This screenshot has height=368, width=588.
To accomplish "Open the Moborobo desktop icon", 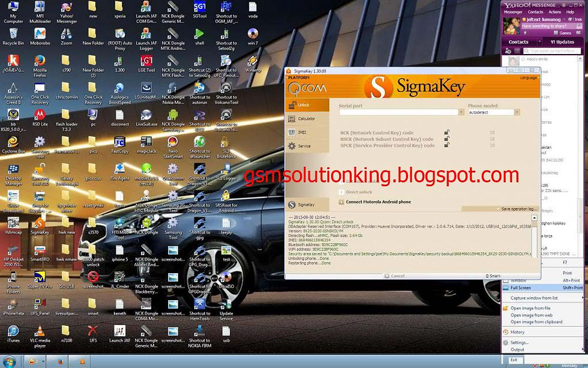I will pos(40,37).
